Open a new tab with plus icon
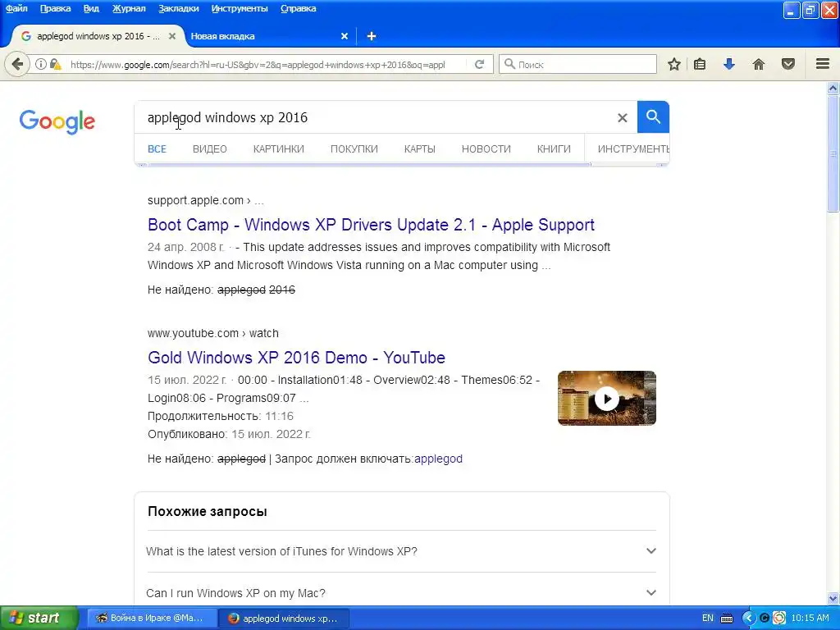 [372, 36]
